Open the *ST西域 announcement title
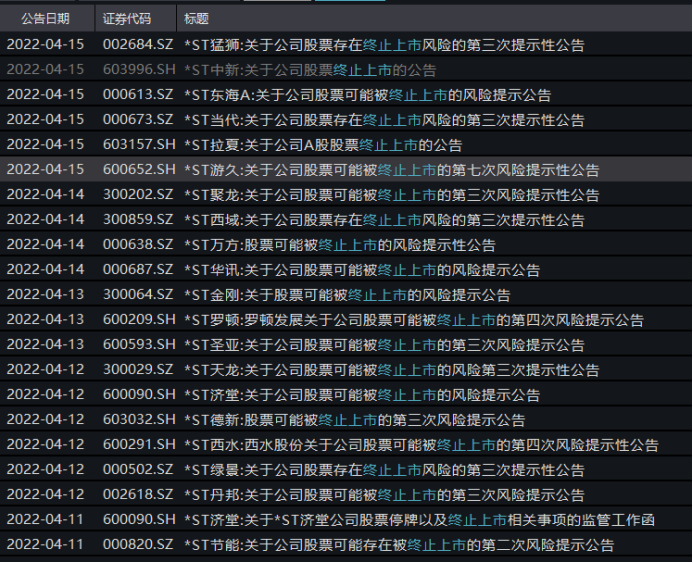The image size is (693, 563). pyautogui.click(x=384, y=220)
